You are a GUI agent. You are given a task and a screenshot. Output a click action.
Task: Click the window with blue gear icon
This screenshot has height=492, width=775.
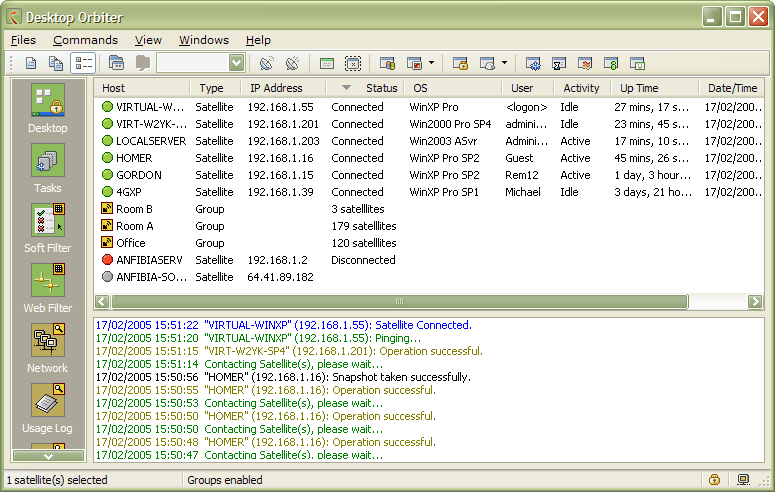point(532,63)
